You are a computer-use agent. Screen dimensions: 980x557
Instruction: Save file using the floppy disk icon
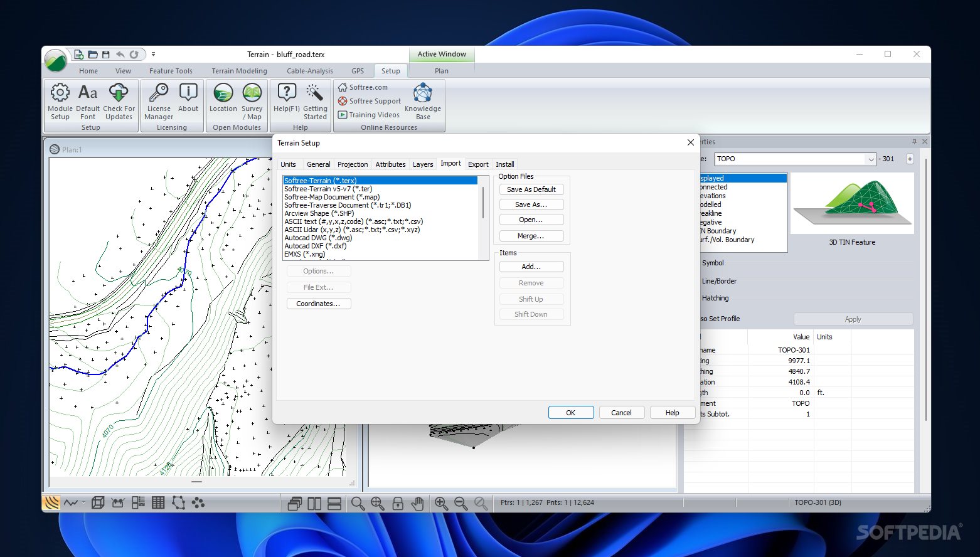pyautogui.click(x=106, y=55)
